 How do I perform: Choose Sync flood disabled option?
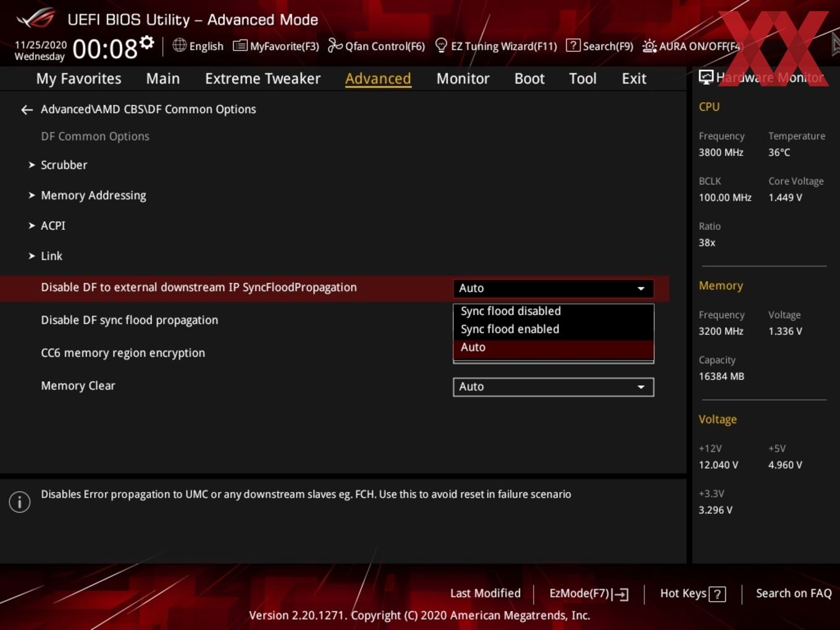click(553, 311)
